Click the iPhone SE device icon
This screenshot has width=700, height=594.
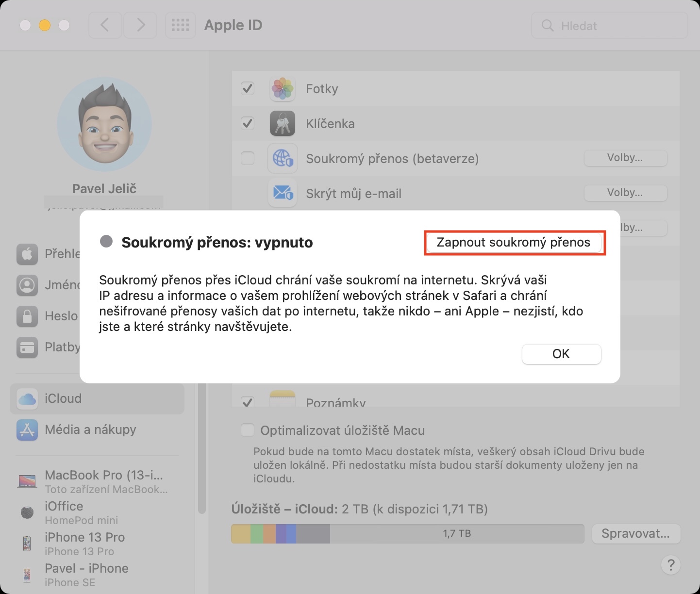(x=27, y=575)
